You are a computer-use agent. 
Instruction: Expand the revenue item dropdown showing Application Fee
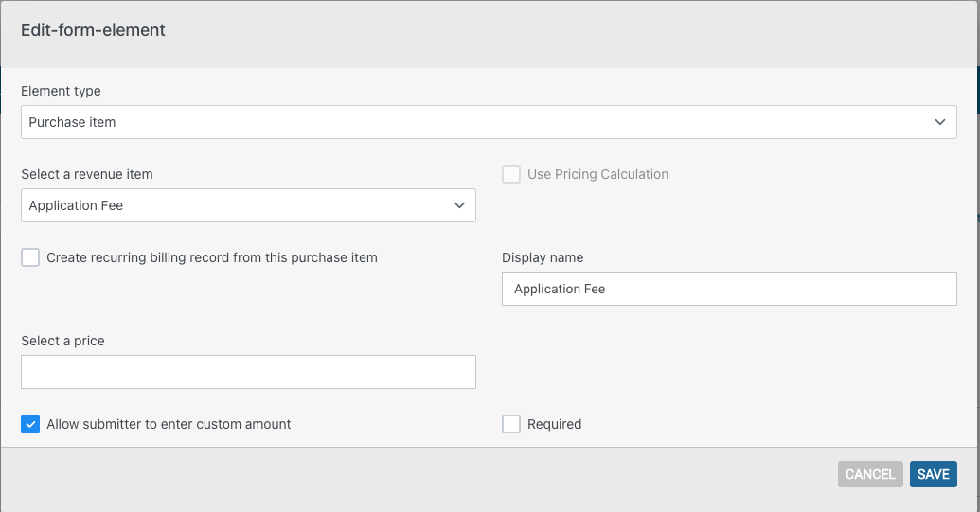click(x=248, y=205)
